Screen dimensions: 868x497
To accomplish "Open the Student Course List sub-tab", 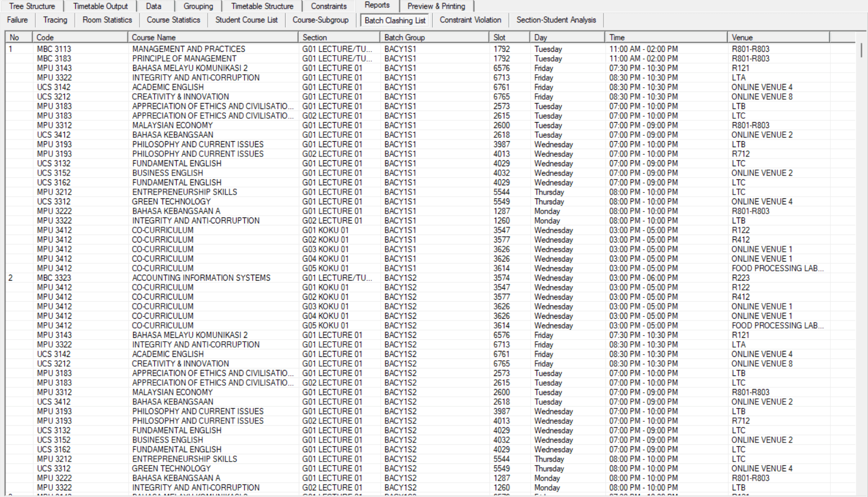I will coord(246,20).
